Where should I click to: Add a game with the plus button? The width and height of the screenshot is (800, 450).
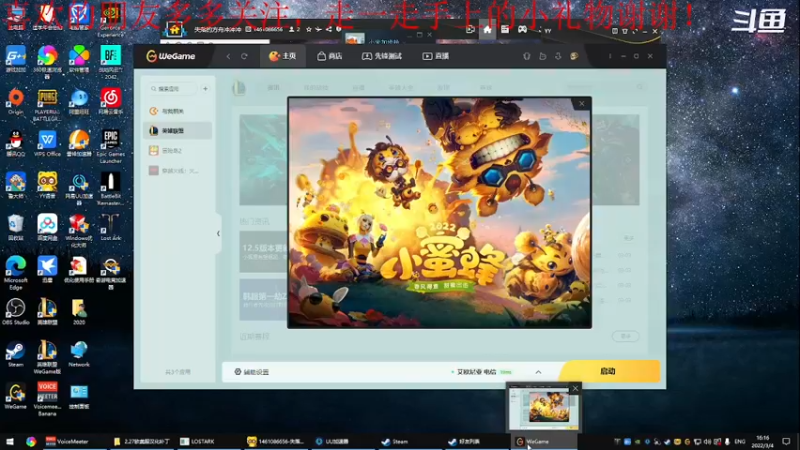[x=205, y=89]
